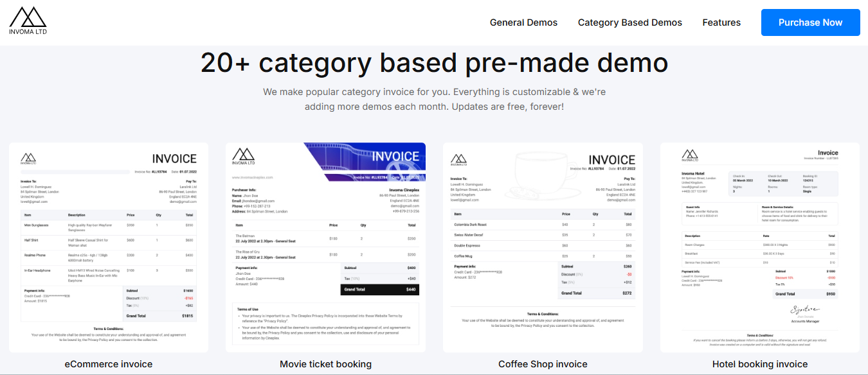This screenshot has height=375, width=868.
Task: Click the 20+ category based pre-made demo heading
Action: [434, 62]
